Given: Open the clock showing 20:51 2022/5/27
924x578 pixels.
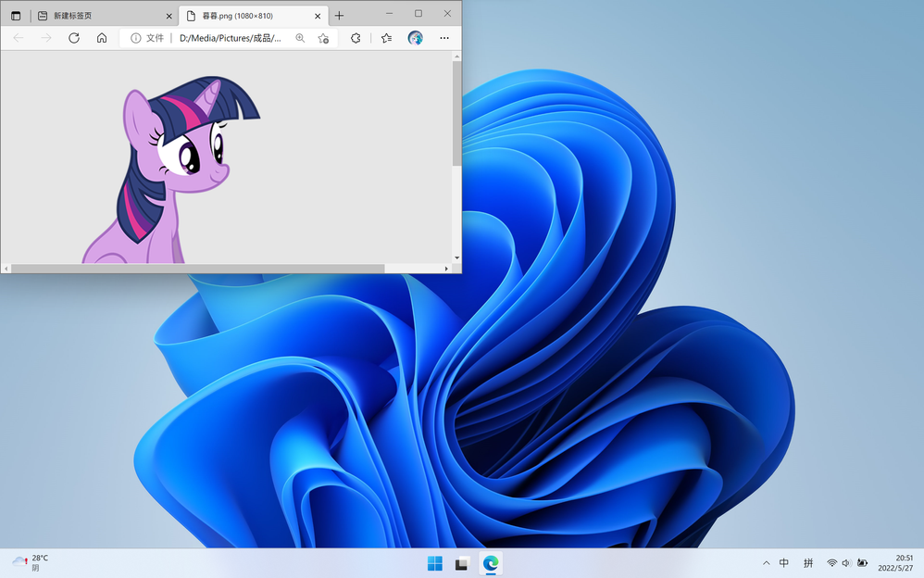Looking at the screenshot, I should [x=896, y=562].
